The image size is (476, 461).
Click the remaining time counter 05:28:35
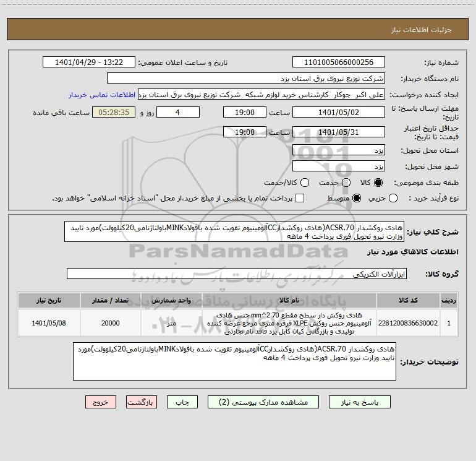pyautogui.click(x=114, y=112)
